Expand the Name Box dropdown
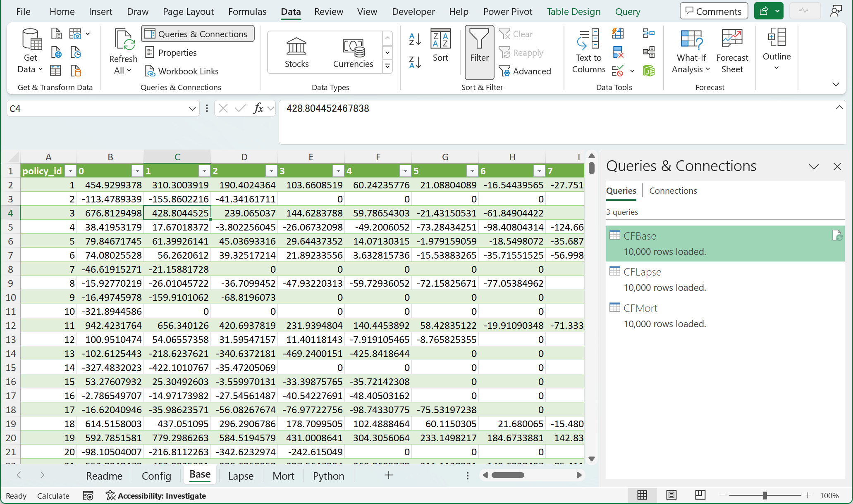Viewport: 853px width, 504px height. [x=192, y=109]
